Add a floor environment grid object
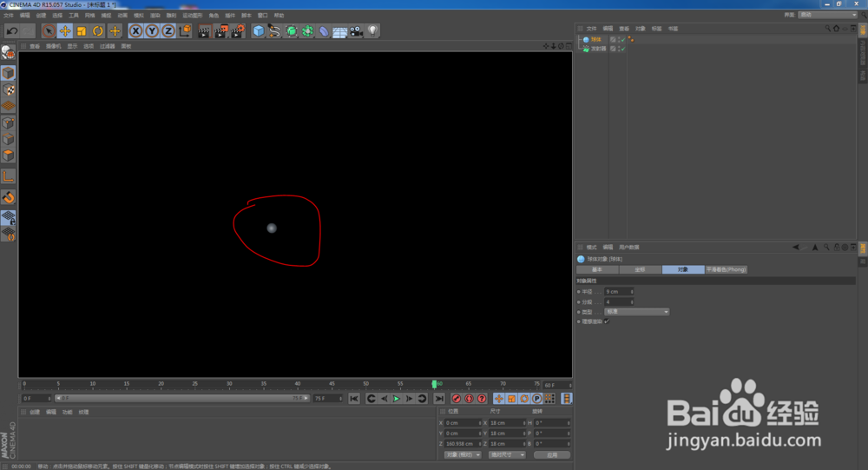Image resolution: width=868 pixels, height=470 pixels. [x=340, y=31]
